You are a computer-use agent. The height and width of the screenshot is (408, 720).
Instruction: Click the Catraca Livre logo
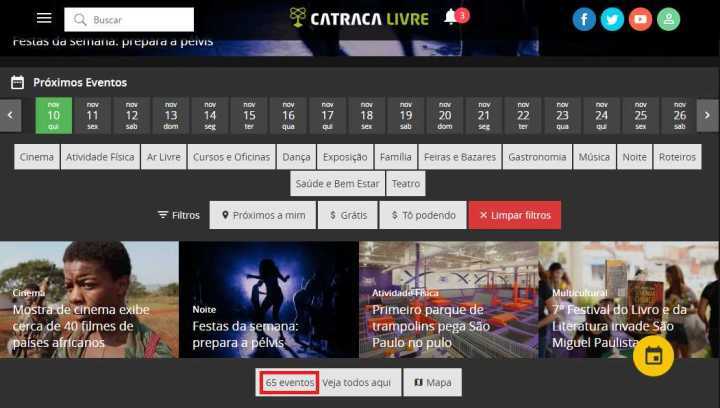tap(358, 18)
